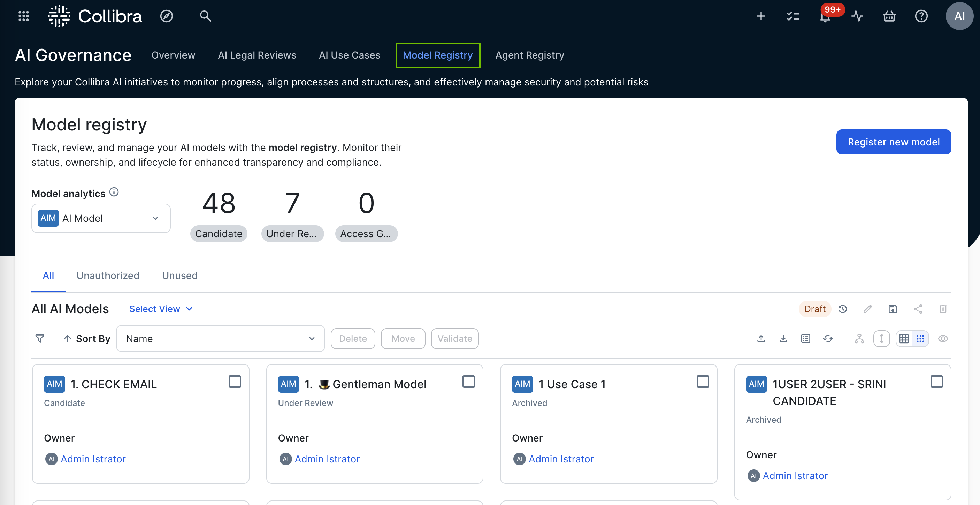Check the Gentleman Model card checkbox
980x505 pixels.
pyautogui.click(x=469, y=382)
